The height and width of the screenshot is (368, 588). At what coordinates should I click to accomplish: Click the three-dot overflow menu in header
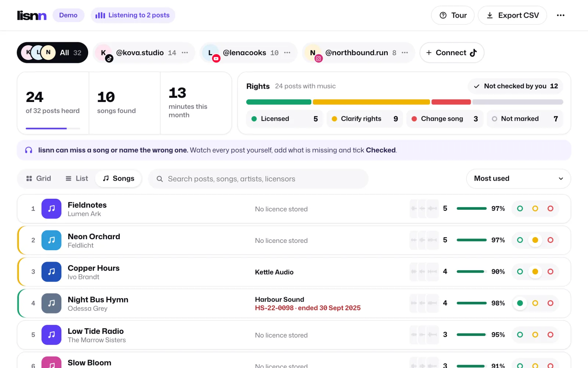(x=560, y=15)
